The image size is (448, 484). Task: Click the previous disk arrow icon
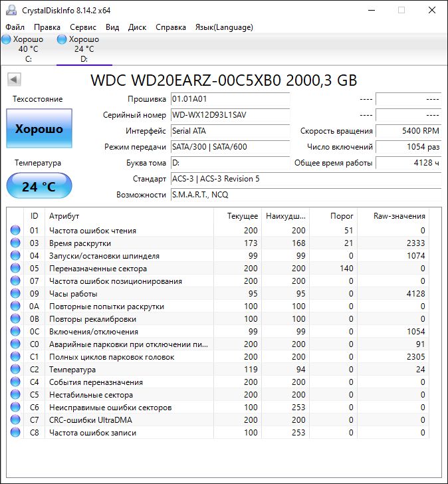pyautogui.click(x=14, y=80)
